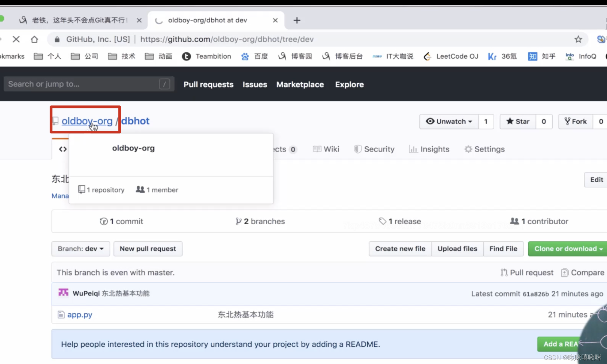
Task: Open the Branch: dev selector
Action: coord(81,249)
